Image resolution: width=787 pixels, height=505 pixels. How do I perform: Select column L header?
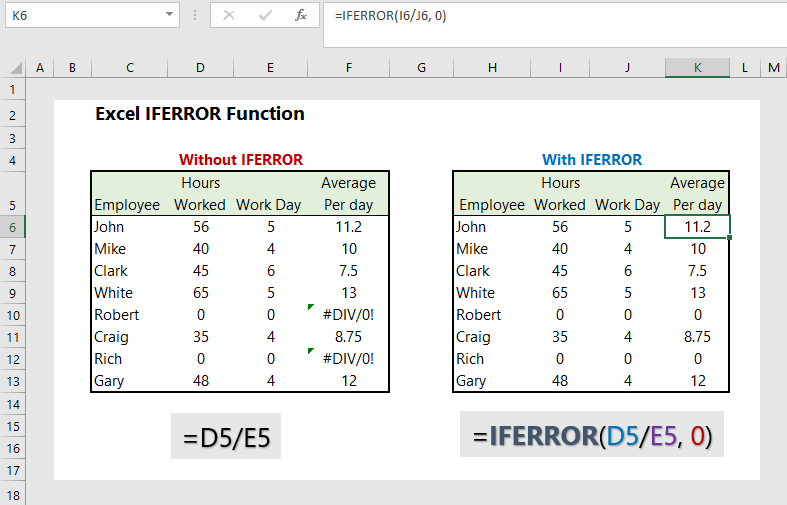point(744,68)
